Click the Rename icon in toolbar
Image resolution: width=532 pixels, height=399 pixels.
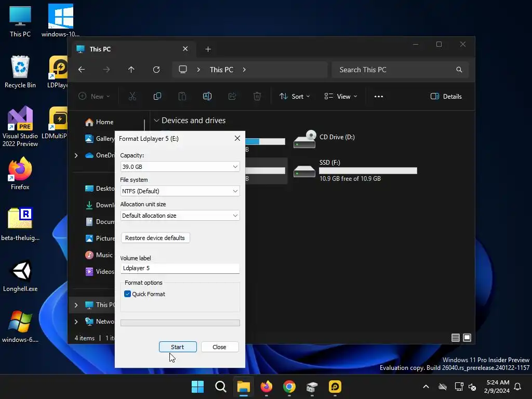[207, 96]
